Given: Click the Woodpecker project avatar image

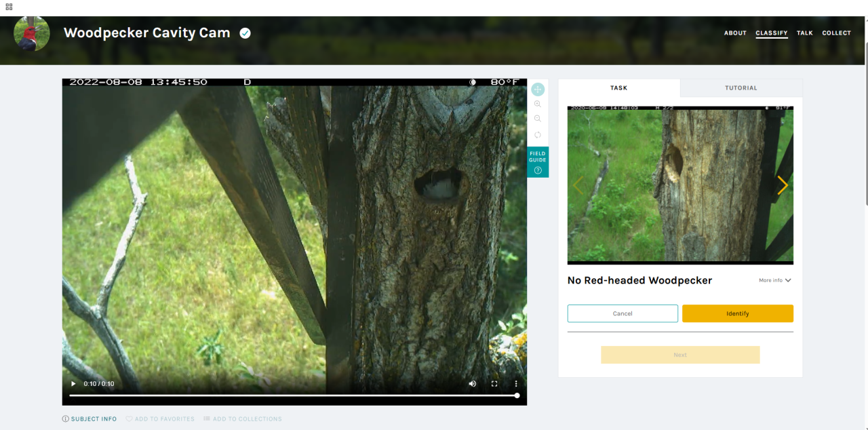Looking at the screenshot, I should tap(32, 33).
